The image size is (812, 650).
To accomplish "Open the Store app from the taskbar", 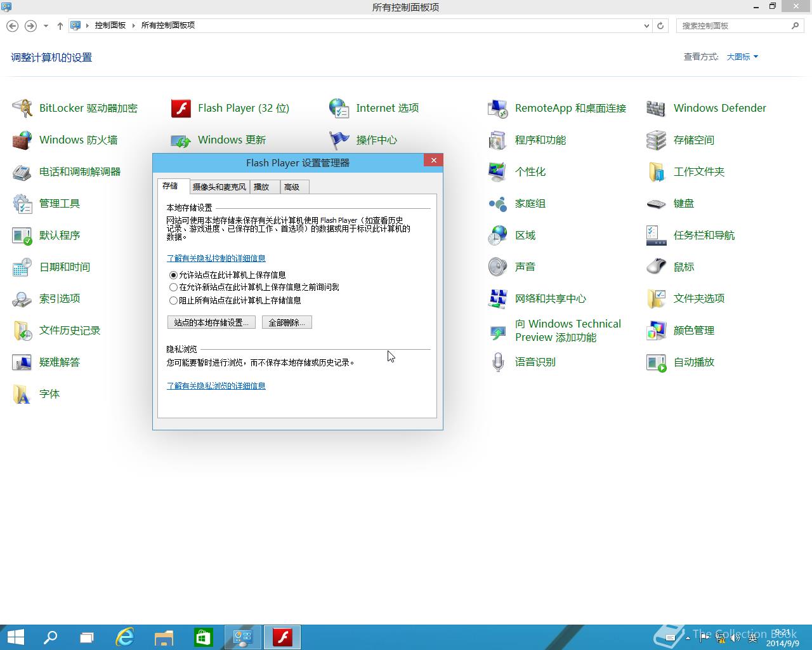I will [x=203, y=637].
